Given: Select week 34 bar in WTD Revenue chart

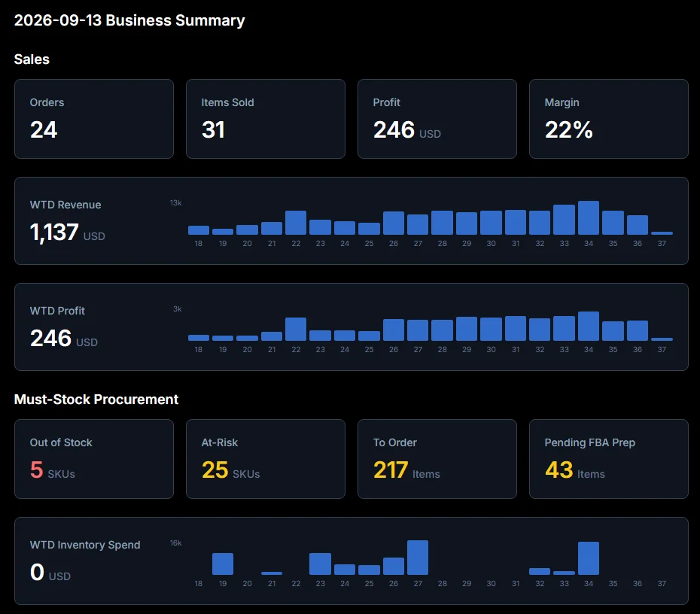Looking at the screenshot, I should (x=589, y=217).
